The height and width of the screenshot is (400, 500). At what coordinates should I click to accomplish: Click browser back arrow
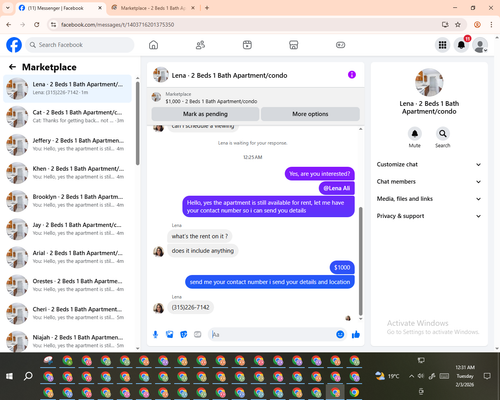[9, 24]
